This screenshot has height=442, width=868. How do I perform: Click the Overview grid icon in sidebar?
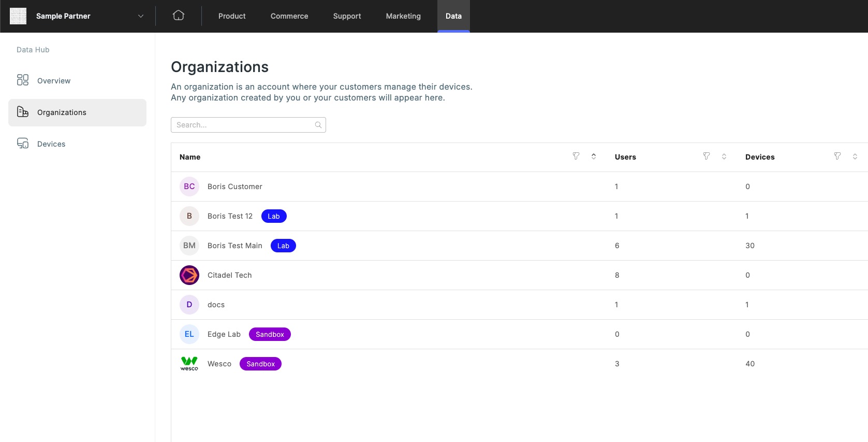click(x=23, y=80)
